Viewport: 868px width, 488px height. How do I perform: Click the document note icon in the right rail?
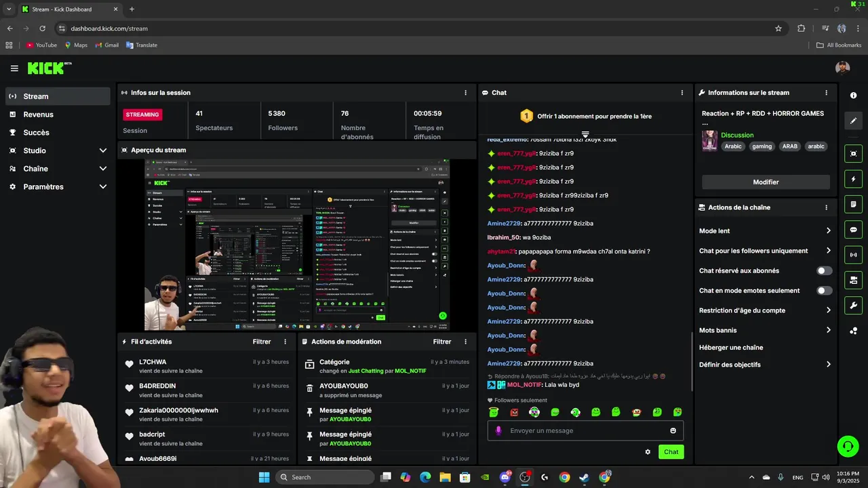tap(853, 204)
